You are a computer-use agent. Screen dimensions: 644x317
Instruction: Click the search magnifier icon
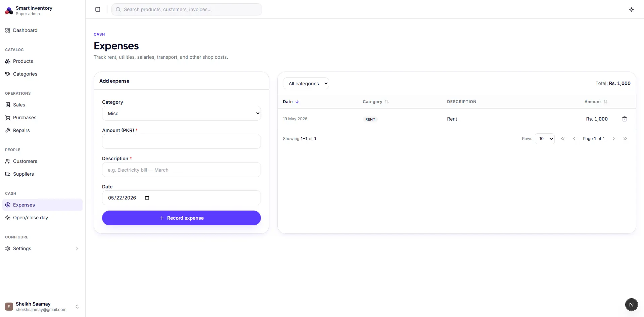pyautogui.click(x=118, y=9)
